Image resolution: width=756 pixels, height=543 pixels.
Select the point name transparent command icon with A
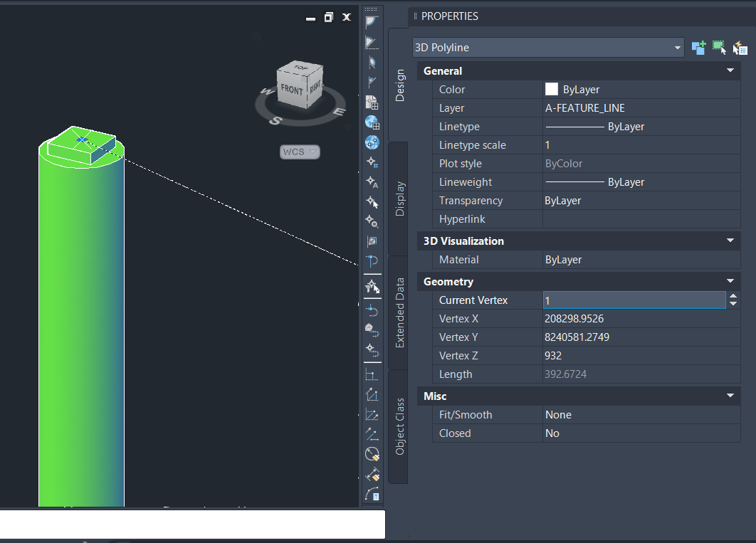pyautogui.click(x=372, y=181)
